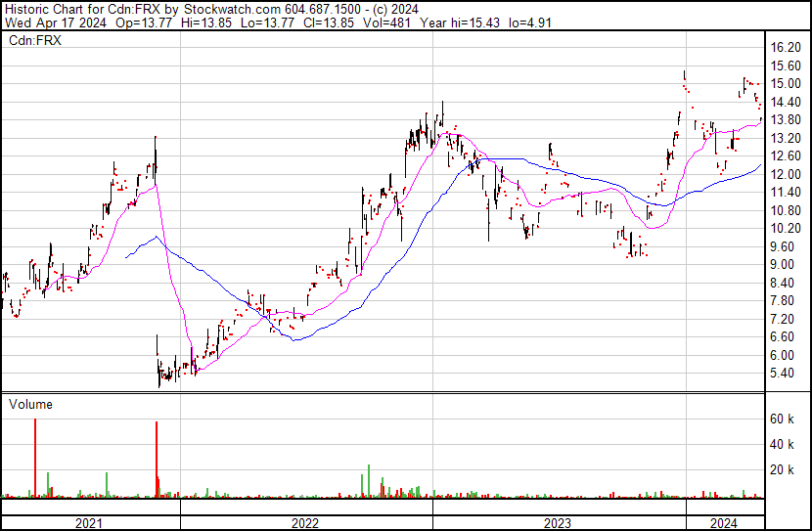
Task: Click the 12.00 price axis label
Action: [x=785, y=174]
